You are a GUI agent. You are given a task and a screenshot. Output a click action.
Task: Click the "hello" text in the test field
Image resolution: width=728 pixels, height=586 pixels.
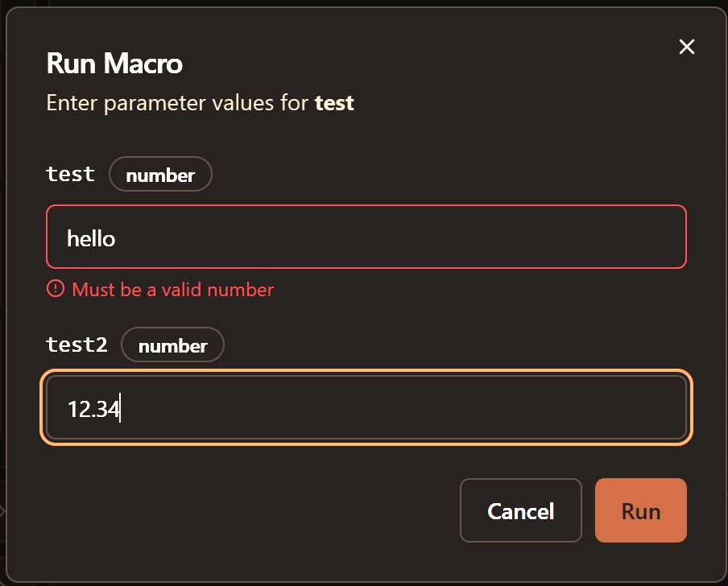click(91, 238)
